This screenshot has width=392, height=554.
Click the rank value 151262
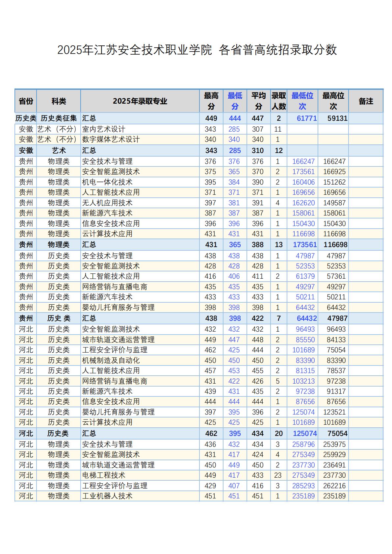click(x=334, y=182)
